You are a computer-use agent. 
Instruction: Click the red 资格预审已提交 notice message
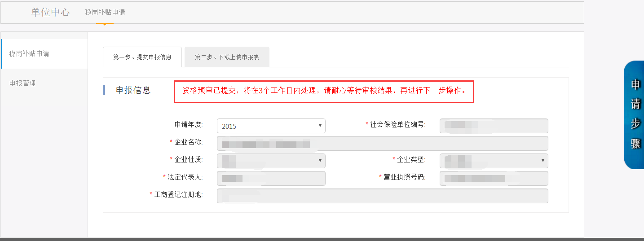click(x=324, y=91)
